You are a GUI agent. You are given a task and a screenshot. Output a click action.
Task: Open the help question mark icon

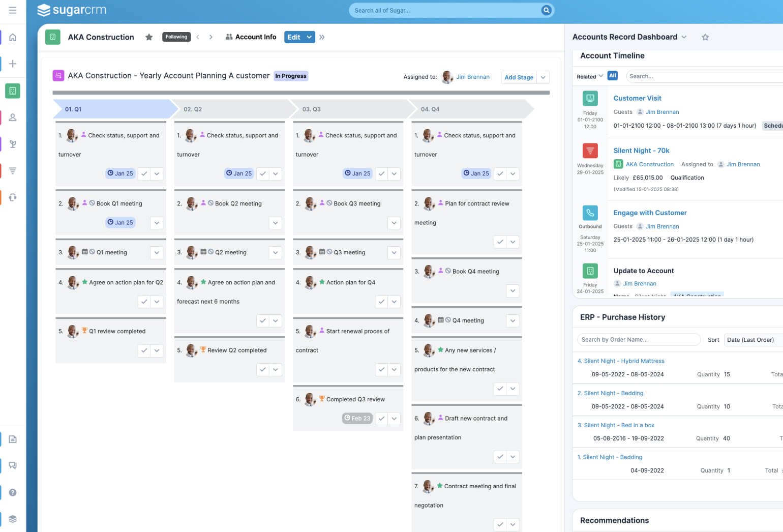click(13, 492)
